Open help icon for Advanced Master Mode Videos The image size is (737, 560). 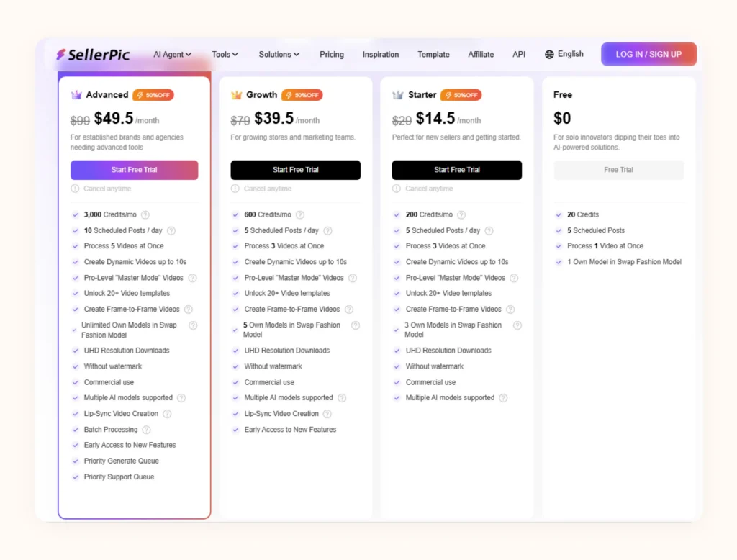pyautogui.click(x=192, y=278)
